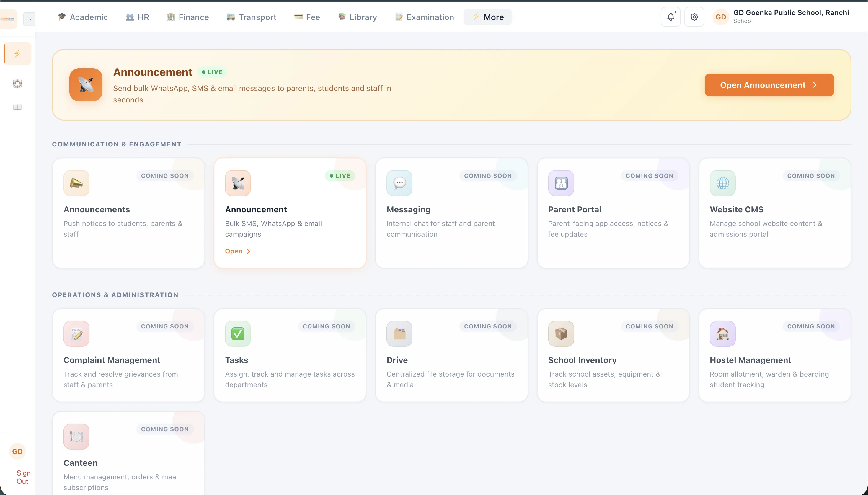Viewport: 868px width, 495px height.
Task: Open the Fee menu
Action: (x=307, y=17)
